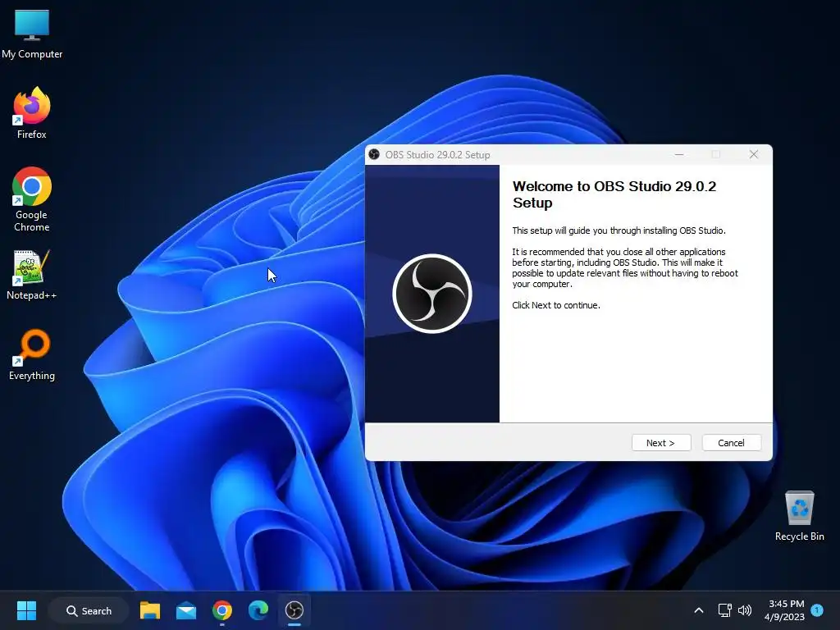Open File Explorer from the taskbar
The height and width of the screenshot is (630, 840).
coord(150,610)
